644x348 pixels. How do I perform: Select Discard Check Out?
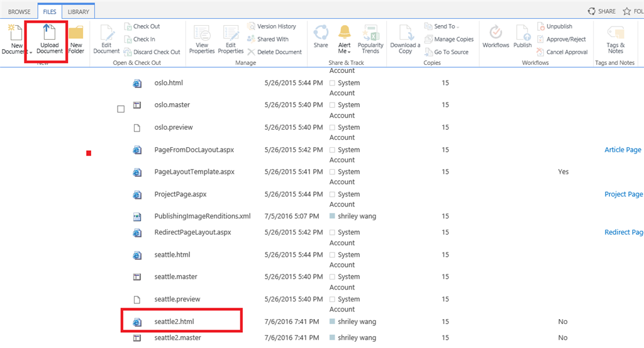click(152, 52)
